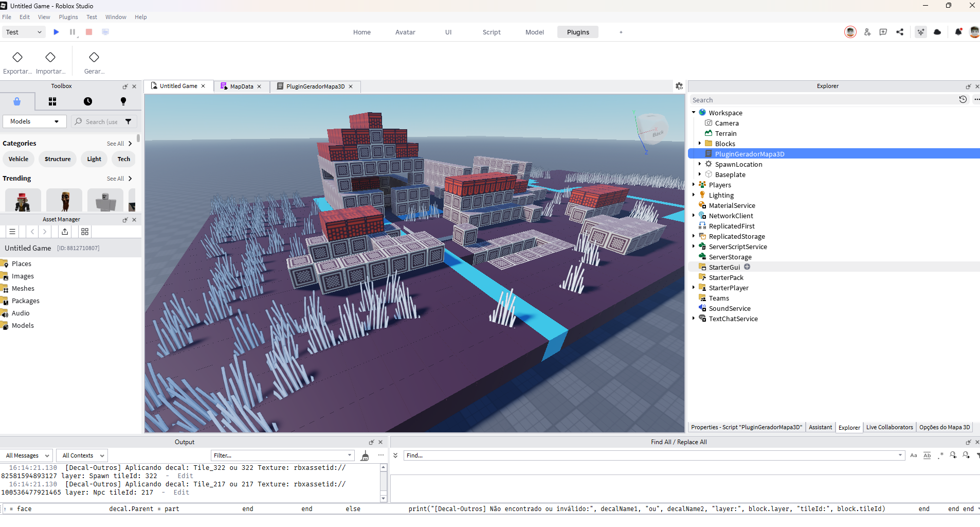Click See All next to Trending models

[115, 179]
